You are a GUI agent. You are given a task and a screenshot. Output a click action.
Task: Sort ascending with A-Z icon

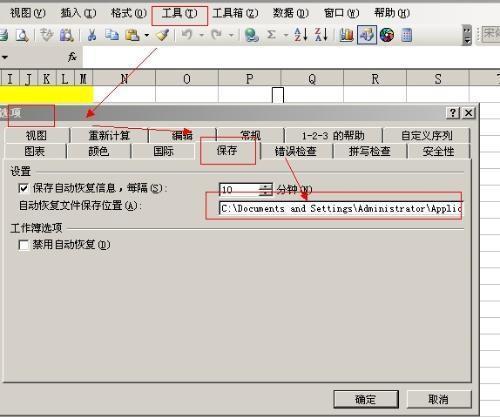pyautogui.click(x=300, y=35)
